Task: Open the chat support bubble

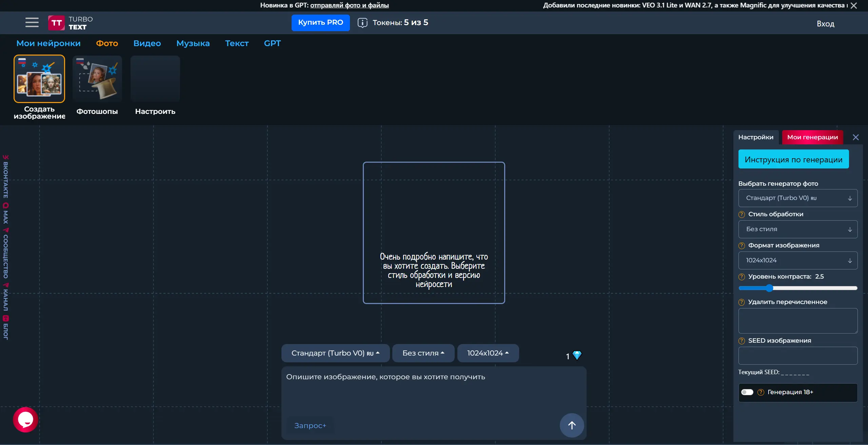Action: (25, 420)
